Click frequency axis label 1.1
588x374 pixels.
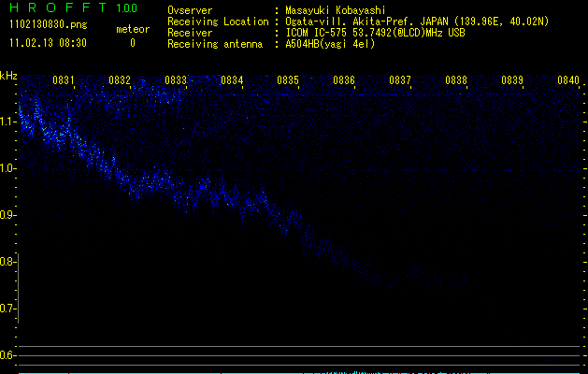[7, 122]
